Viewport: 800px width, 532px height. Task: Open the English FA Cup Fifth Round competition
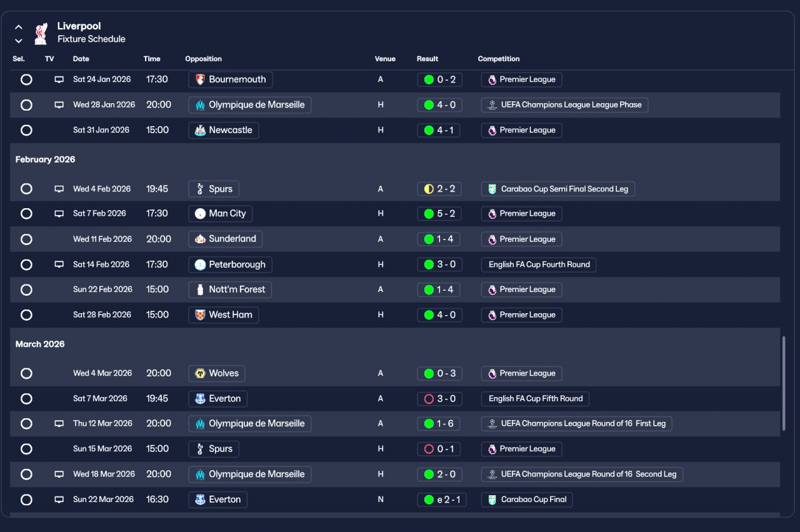535,398
